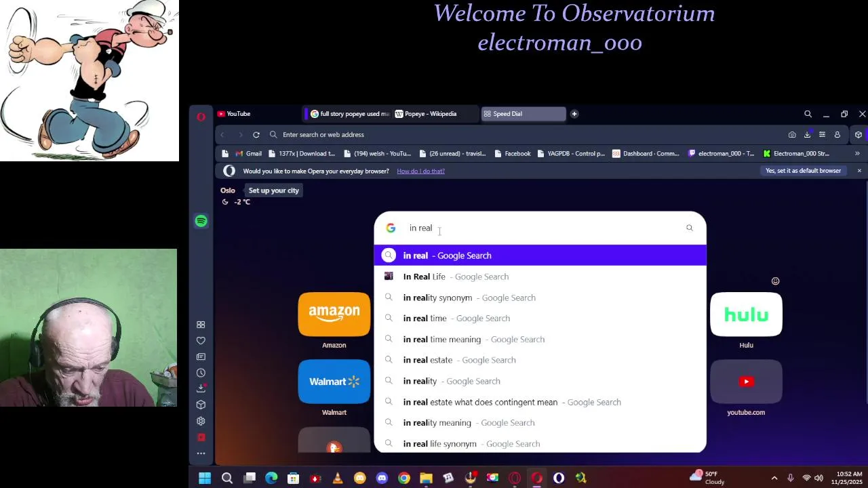Open the sidebar news icon

201,357
